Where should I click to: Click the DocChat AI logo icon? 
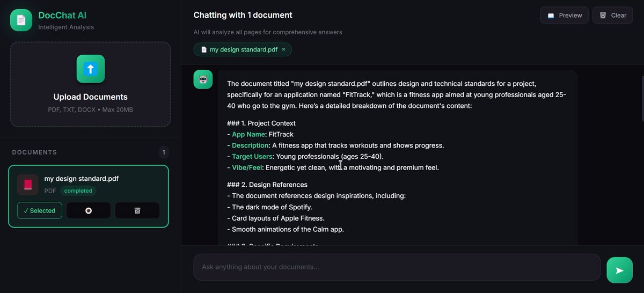coord(21,20)
